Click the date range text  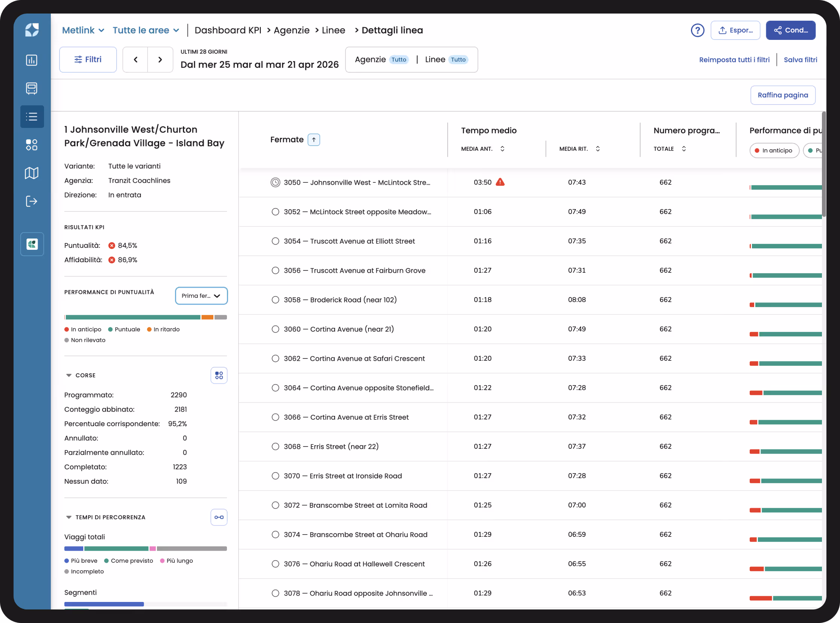pos(260,65)
